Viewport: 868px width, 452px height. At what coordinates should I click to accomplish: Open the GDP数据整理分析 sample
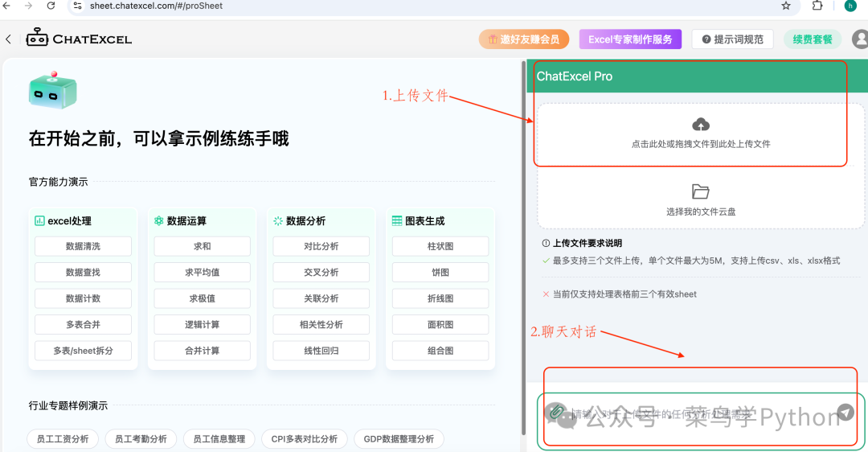click(399, 439)
